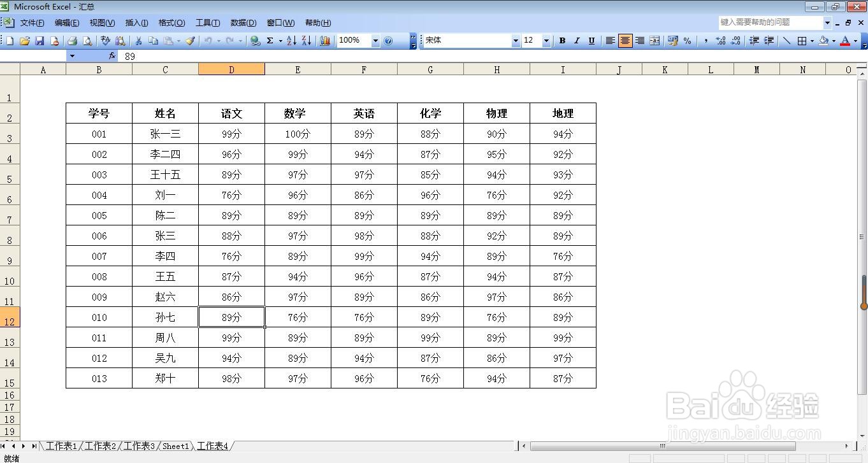Viewport: 868px width, 463px height.
Task: Expand the Fill Color dropdown arrow
Action: [834, 40]
